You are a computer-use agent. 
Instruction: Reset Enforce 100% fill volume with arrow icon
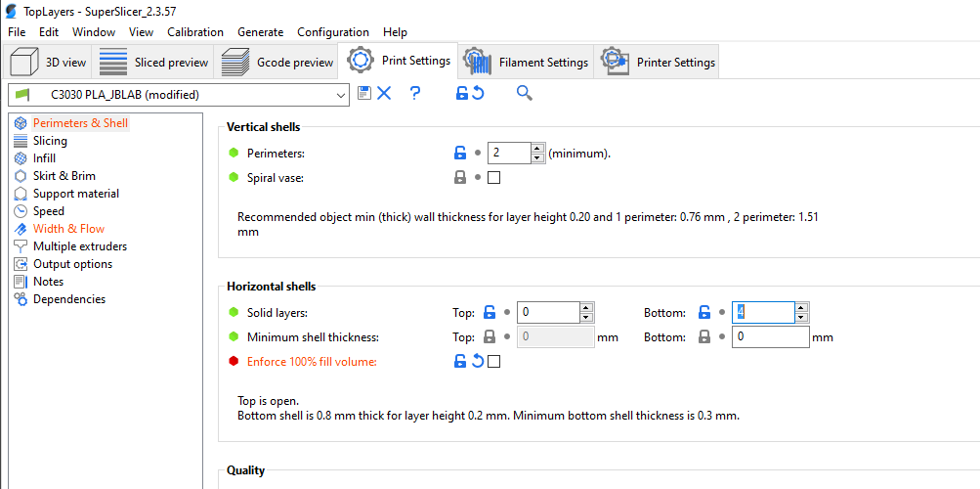[478, 362]
